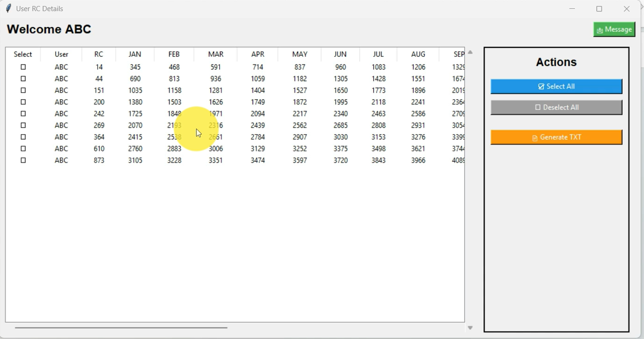Tick the checkbox for RC 14 row
This screenshot has width=644, height=339.
point(23,67)
